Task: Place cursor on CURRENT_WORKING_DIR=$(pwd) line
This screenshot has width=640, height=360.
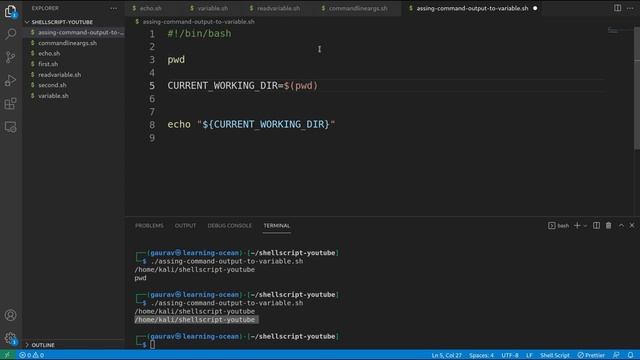Action: (x=242, y=86)
